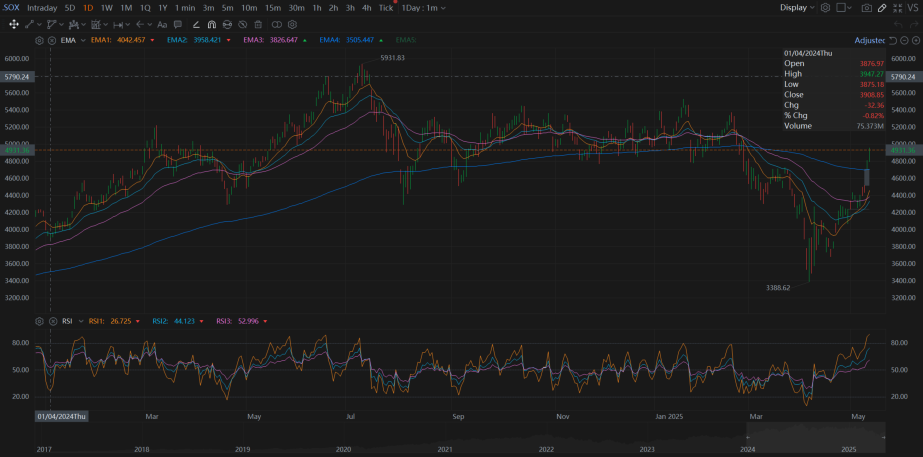Select the 1D timeframe
This screenshot has height=457, width=923.
click(88, 8)
